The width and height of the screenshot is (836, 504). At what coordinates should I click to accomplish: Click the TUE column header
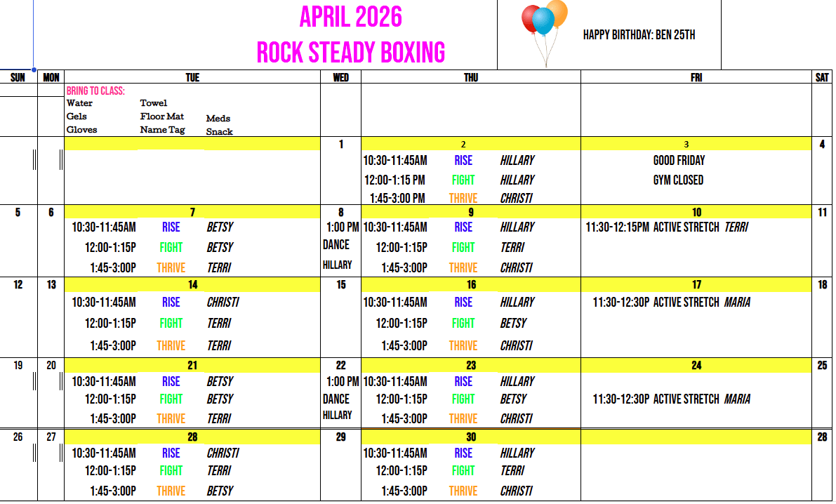click(x=192, y=77)
